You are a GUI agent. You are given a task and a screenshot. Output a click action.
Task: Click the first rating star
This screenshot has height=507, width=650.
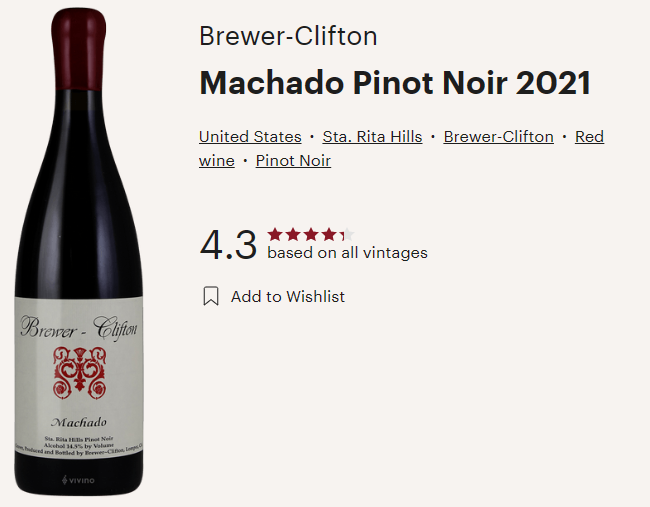tap(275, 235)
